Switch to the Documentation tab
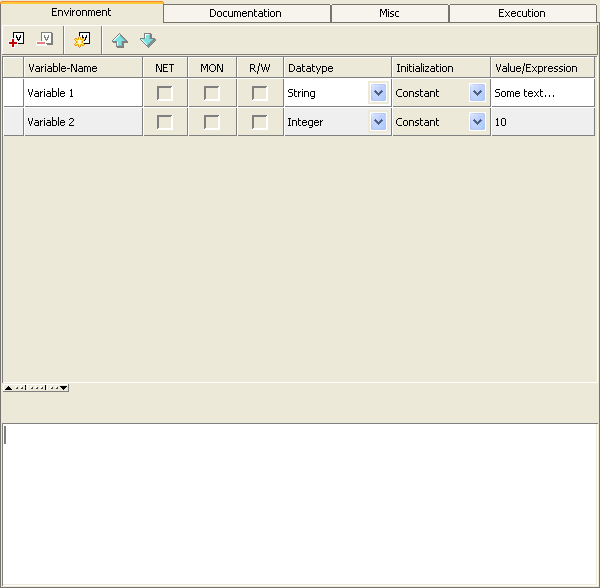The image size is (600, 588). [x=246, y=14]
